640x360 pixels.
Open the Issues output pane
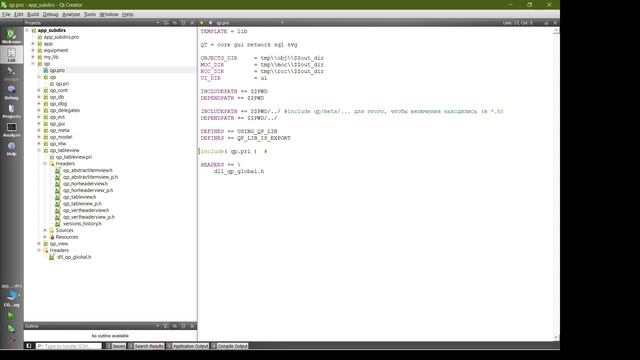coord(116,346)
